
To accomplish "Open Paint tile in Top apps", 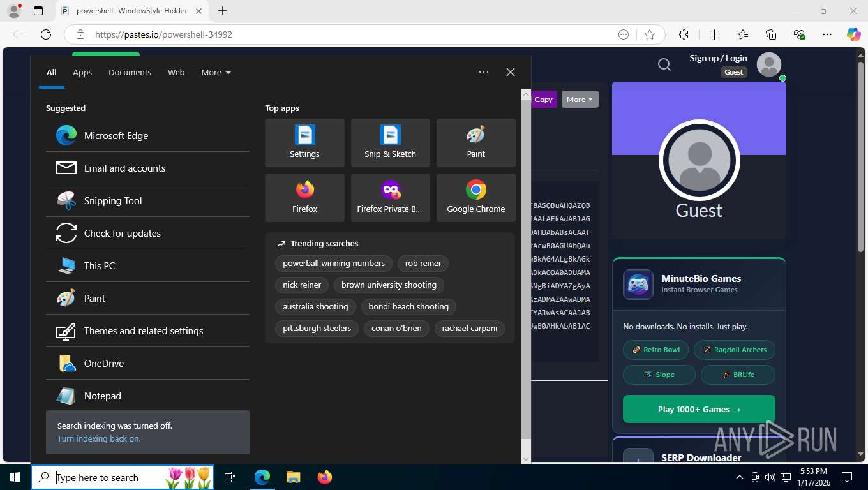I will [475, 143].
